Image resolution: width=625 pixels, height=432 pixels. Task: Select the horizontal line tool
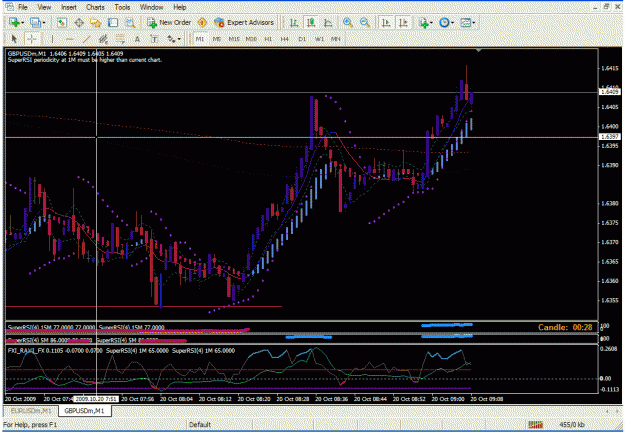tap(69, 39)
